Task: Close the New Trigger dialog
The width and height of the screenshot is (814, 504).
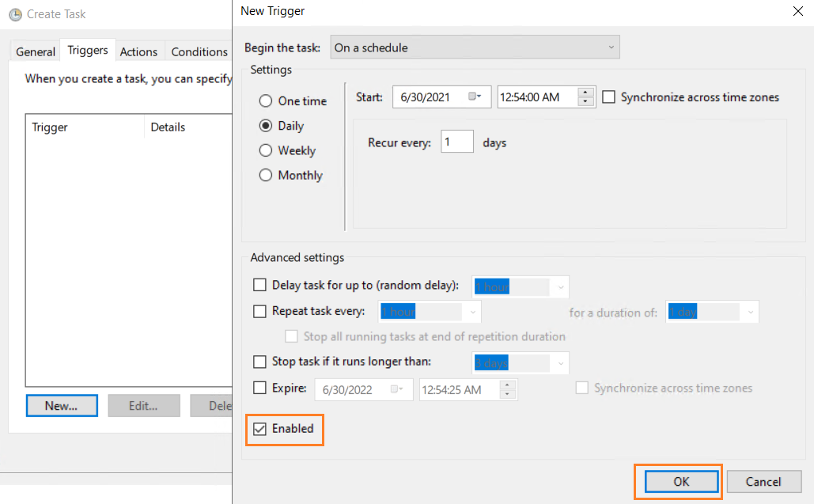Action: click(x=796, y=11)
